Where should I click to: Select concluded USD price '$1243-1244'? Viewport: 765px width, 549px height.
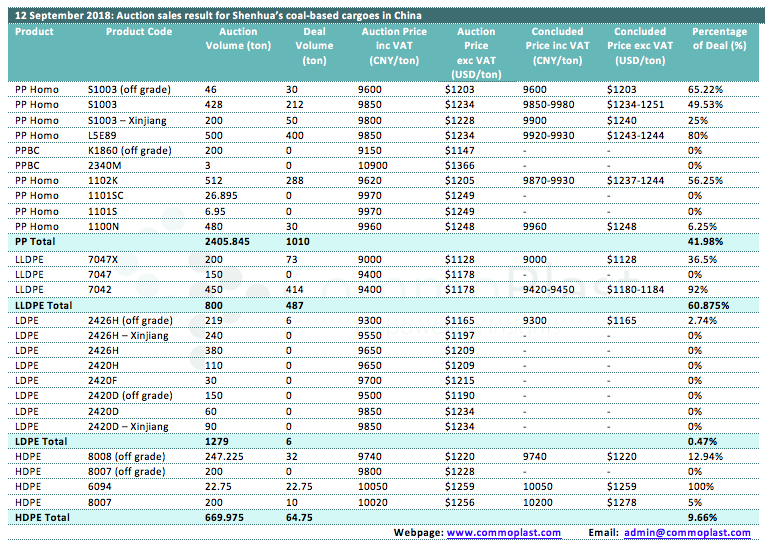(x=635, y=136)
